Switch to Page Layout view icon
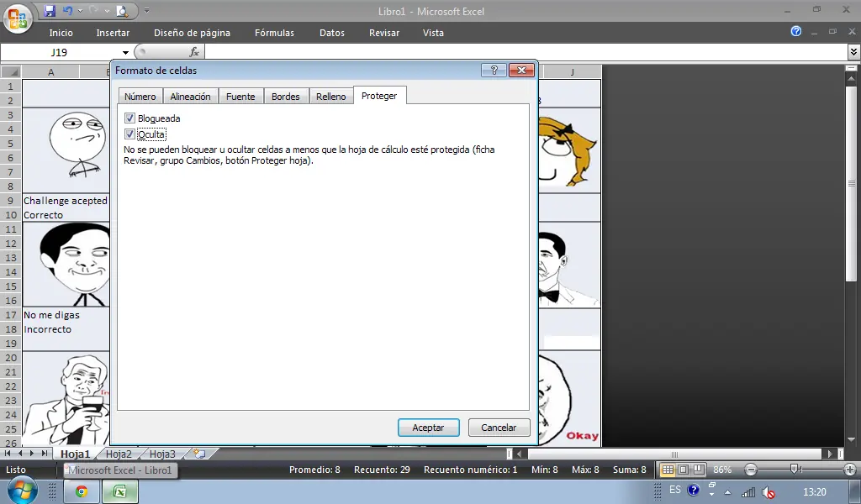The width and height of the screenshot is (861, 504). click(683, 470)
